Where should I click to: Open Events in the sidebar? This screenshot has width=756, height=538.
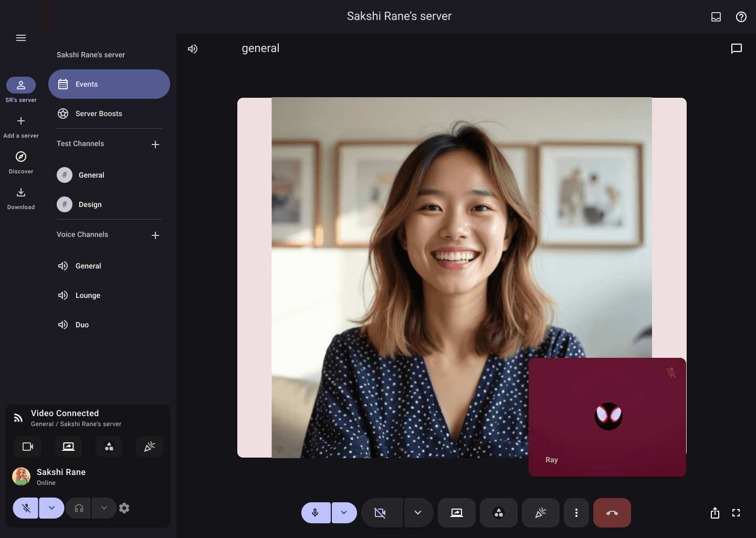click(x=109, y=84)
